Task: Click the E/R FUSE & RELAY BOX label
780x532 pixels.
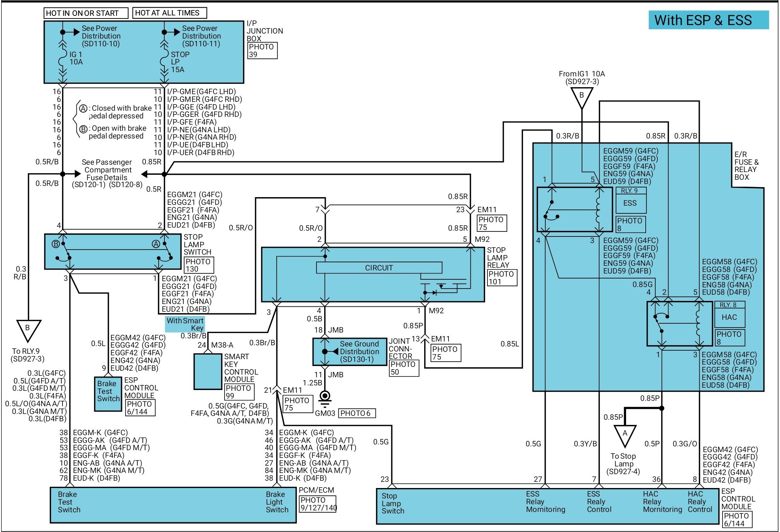Action: pyautogui.click(x=746, y=166)
